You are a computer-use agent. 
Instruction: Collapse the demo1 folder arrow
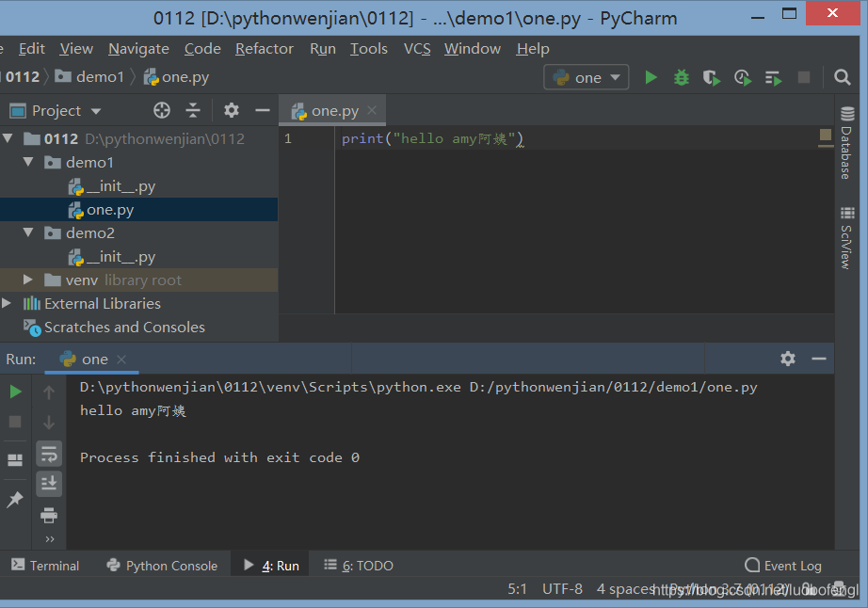(x=28, y=162)
